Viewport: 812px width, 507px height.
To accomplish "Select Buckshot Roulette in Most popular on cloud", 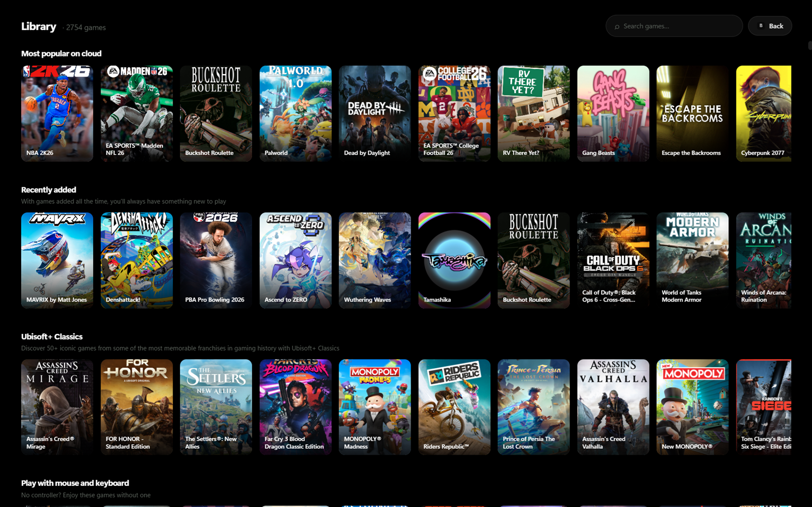I will pos(216,113).
